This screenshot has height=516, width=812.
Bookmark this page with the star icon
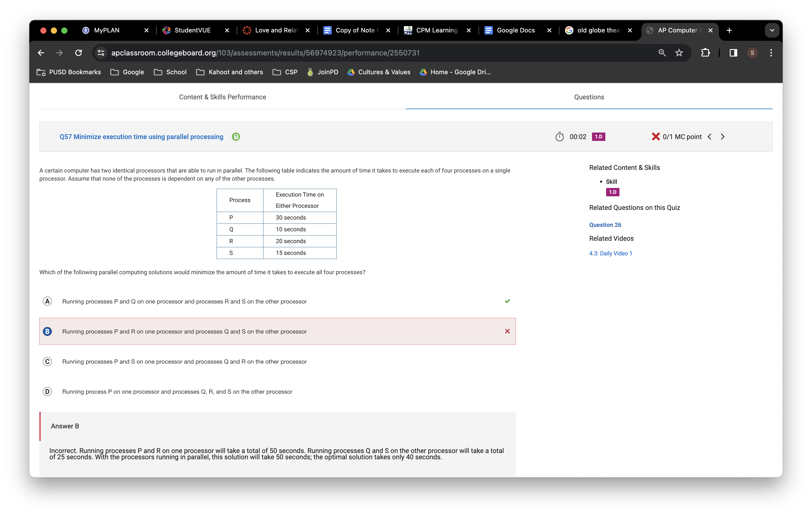pyautogui.click(x=679, y=53)
